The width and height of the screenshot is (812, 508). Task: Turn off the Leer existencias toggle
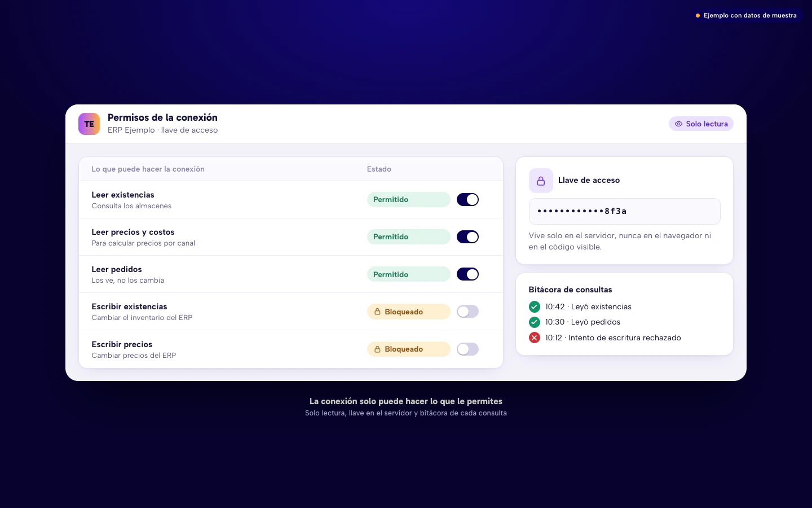click(x=467, y=199)
